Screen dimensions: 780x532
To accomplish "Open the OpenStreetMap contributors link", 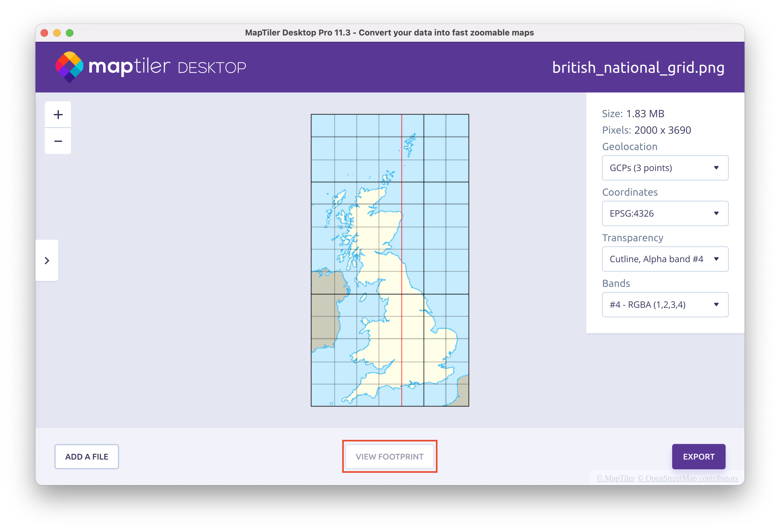I will [688, 478].
